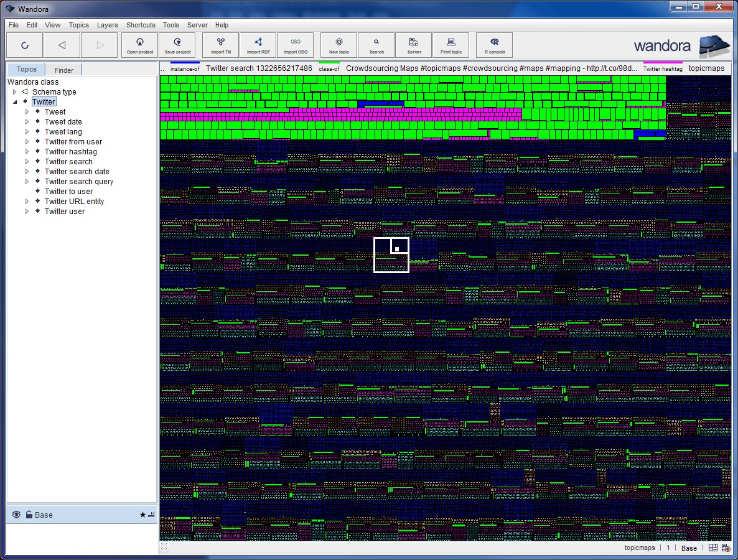Switch to the Finder tab
This screenshot has height=560, width=738.
63,70
